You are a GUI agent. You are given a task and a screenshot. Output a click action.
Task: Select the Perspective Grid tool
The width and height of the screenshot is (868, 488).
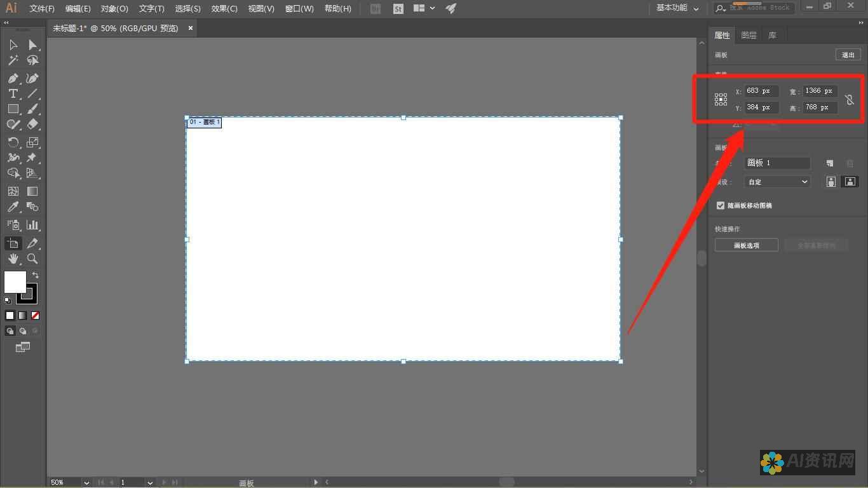click(x=32, y=173)
